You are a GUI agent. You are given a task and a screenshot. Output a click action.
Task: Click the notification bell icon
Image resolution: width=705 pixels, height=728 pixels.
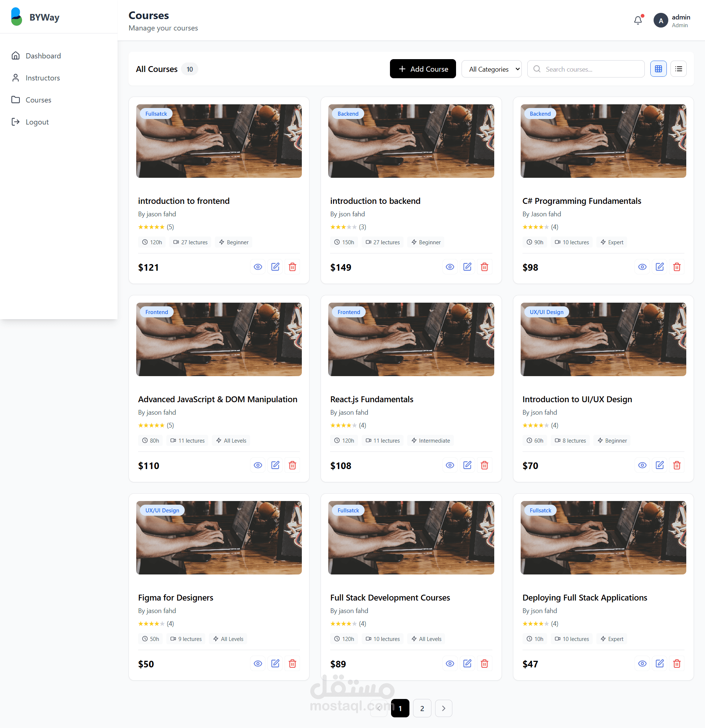[x=638, y=20]
